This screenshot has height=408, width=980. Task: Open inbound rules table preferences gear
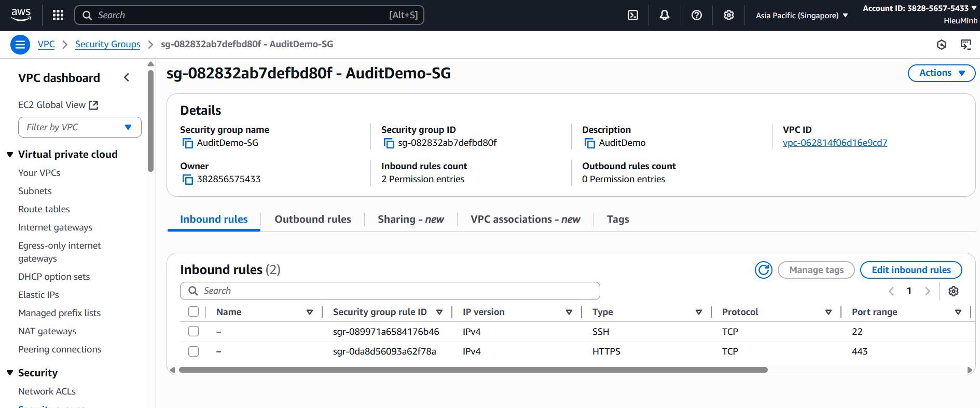pos(954,291)
